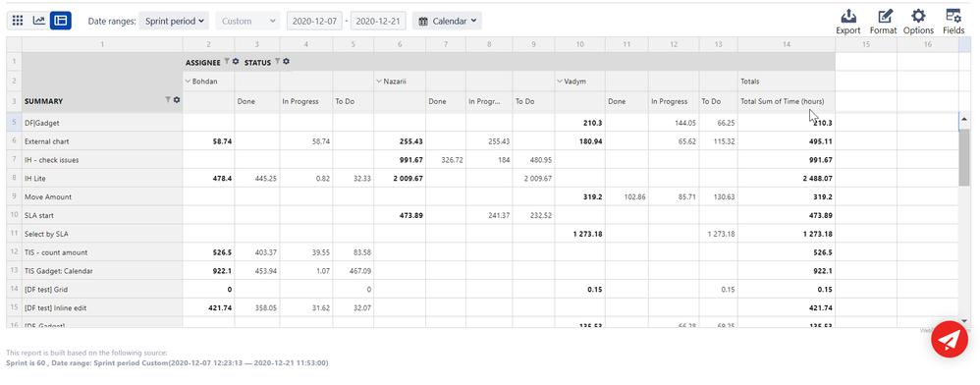Click column 14 header number
Screen dimensions: 980x385
tap(787, 44)
